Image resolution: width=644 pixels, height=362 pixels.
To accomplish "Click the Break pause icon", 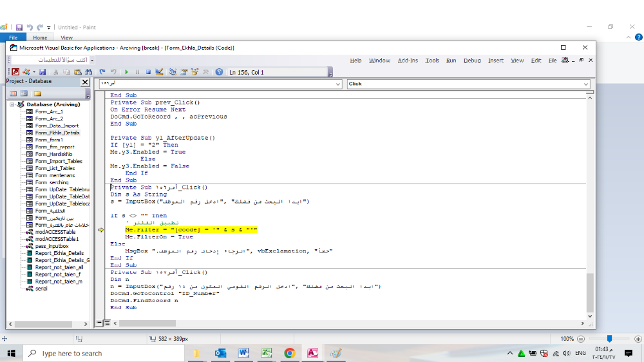I will click(138, 72).
